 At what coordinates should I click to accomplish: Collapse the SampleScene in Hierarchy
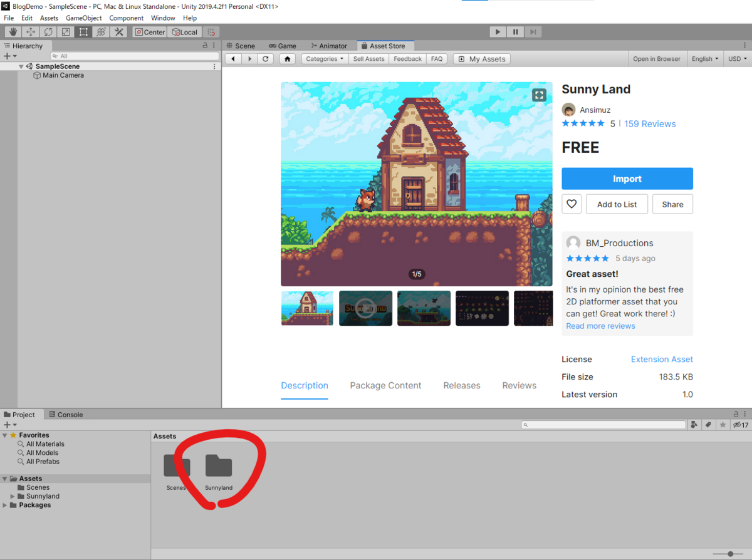click(21, 66)
